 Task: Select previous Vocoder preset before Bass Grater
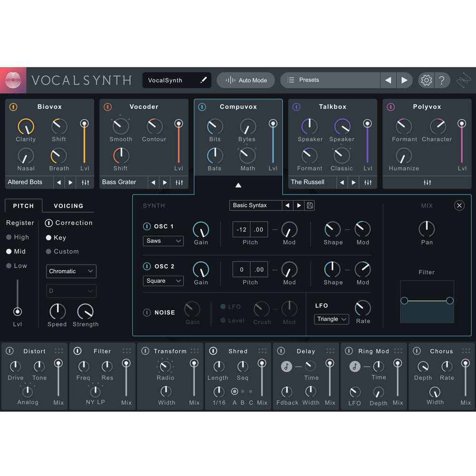153,182
